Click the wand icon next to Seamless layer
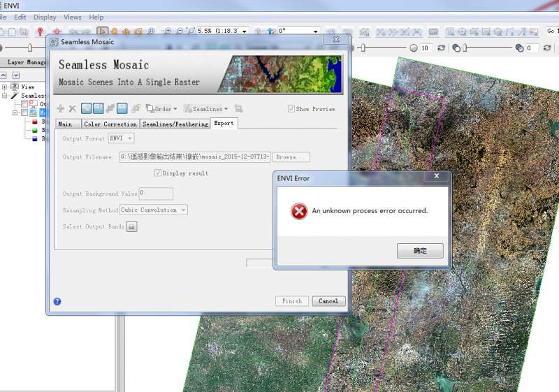The height and width of the screenshot is (392, 559). [x=14, y=96]
